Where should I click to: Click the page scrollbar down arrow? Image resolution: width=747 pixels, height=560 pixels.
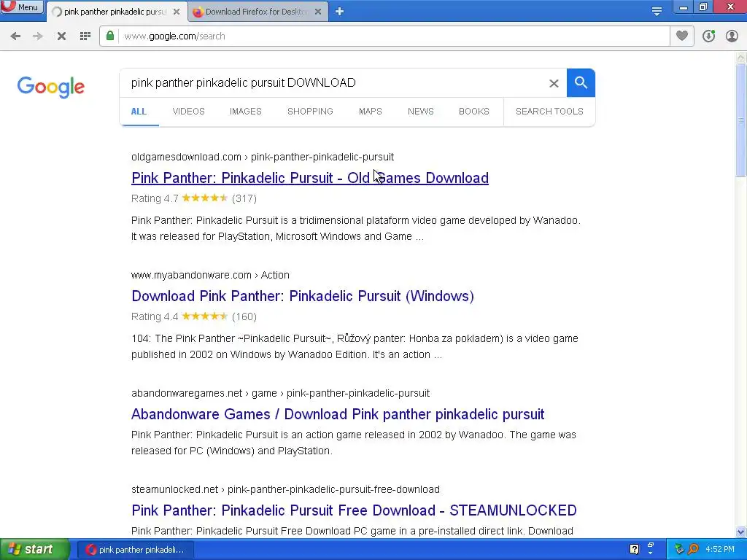tap(741, 532)
